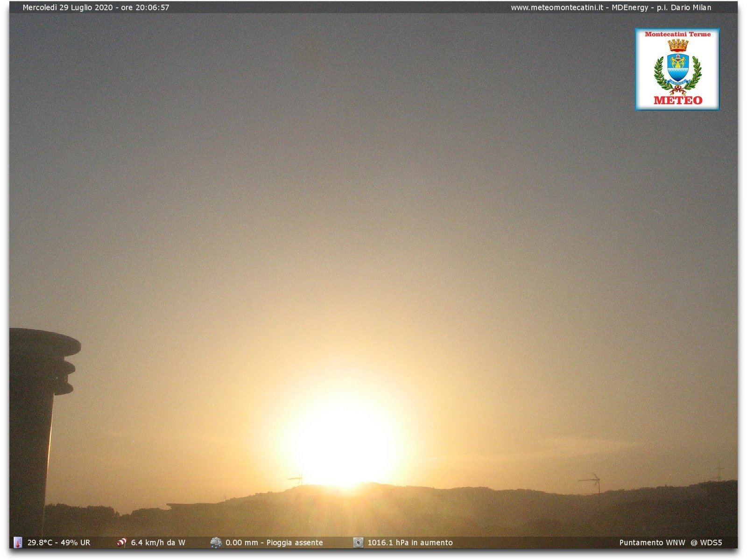
Task: Select the temperature reading '29.8°C - 49% UR'
Action: [x=59, y=543]
